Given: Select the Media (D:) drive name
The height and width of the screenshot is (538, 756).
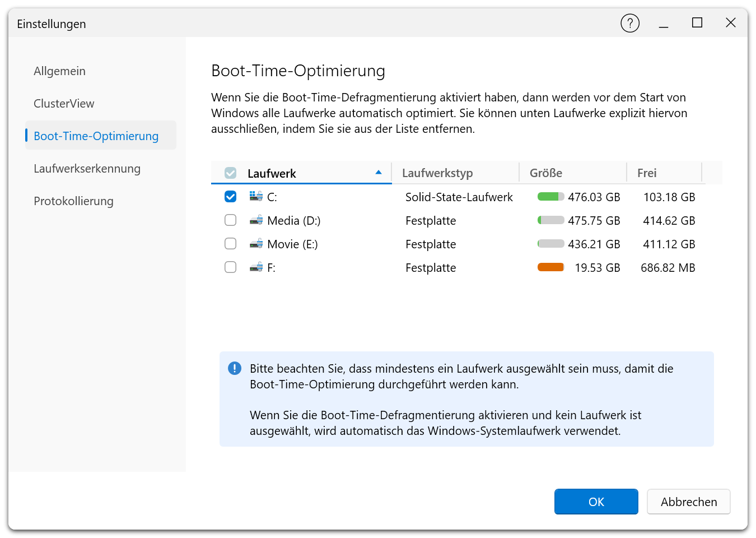Looking at the screenshot, I should (x=294, y=221).
